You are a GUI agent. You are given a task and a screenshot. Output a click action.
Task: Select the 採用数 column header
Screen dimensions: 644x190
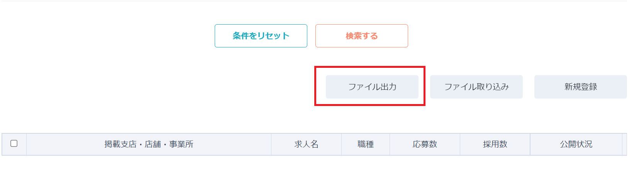click(495, 144)
